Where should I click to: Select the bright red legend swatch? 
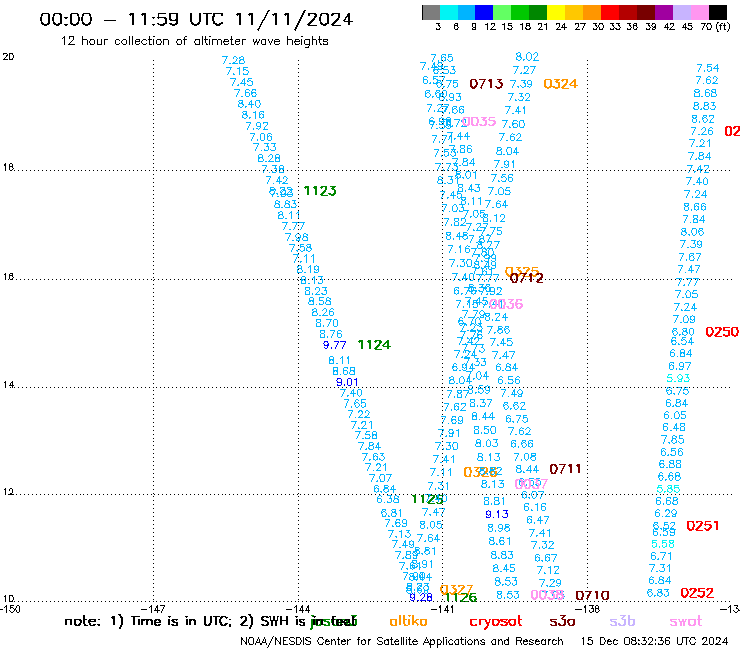click(610, 12)
